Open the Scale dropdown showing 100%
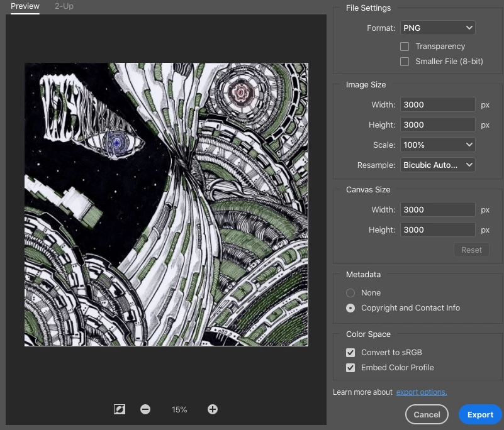The width and height of the screenshot is (504, 430). pos(437,145)
